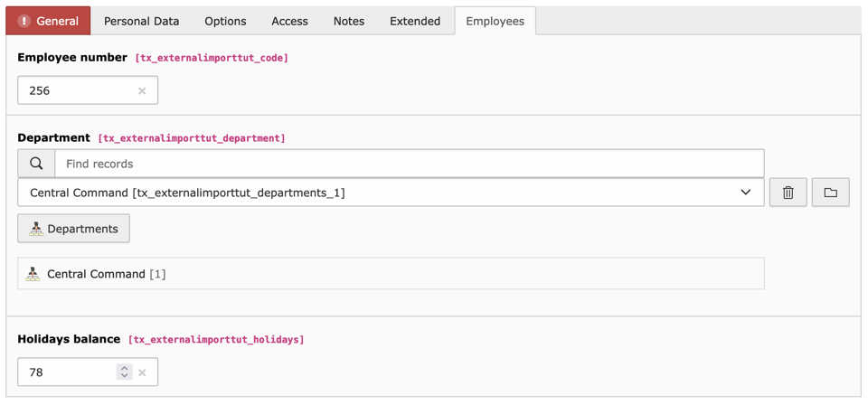This screenshot has width=868, height=405.
Task: Open the Options tab
Action: tap(225, 21)
